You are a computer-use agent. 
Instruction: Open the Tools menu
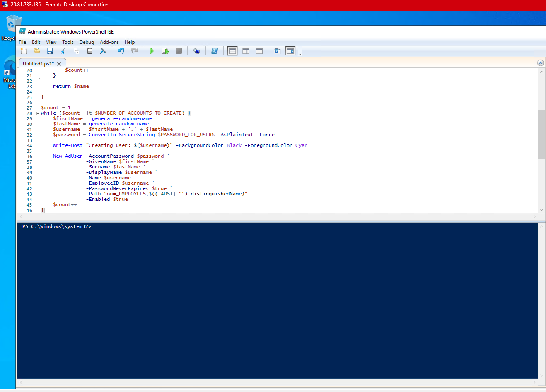pyautogui.click(x=68, y=42)
